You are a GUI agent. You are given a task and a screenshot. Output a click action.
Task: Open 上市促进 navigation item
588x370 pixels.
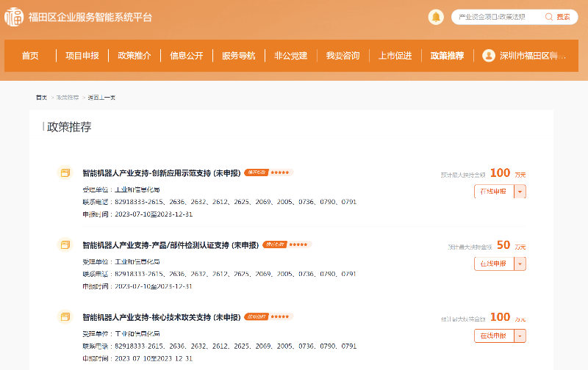tap(395, 56)
